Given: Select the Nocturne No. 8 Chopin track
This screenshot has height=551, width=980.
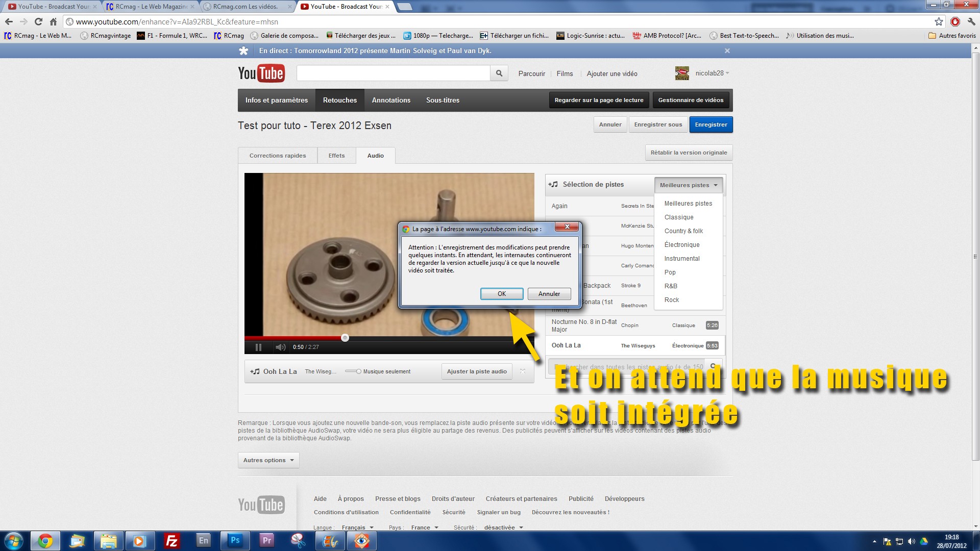Looking at the screenshot, I should 635,325.
